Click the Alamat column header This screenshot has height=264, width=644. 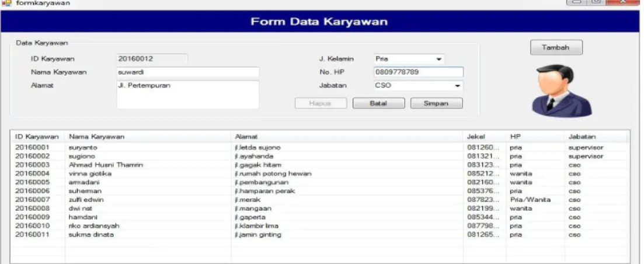pos(347,136)
